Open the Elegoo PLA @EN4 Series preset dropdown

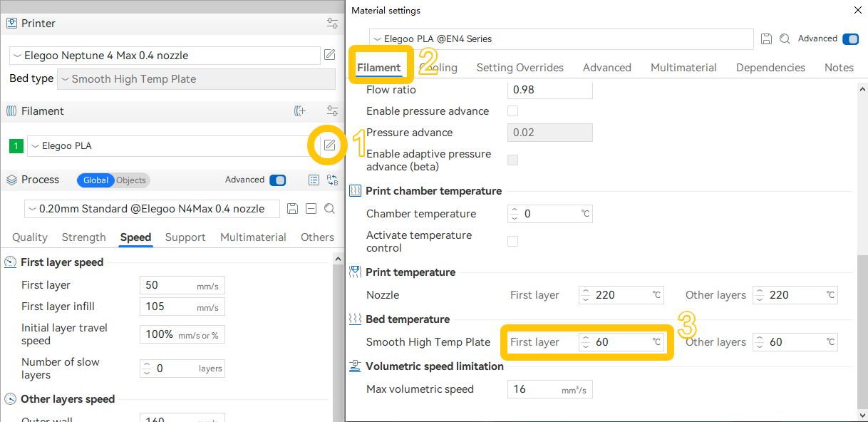(x=561, y=39)
